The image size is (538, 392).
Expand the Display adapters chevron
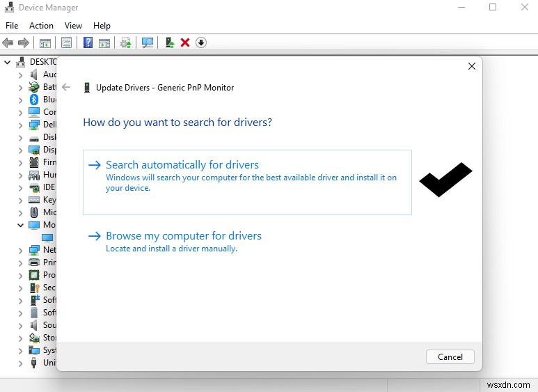click(21, 150)
